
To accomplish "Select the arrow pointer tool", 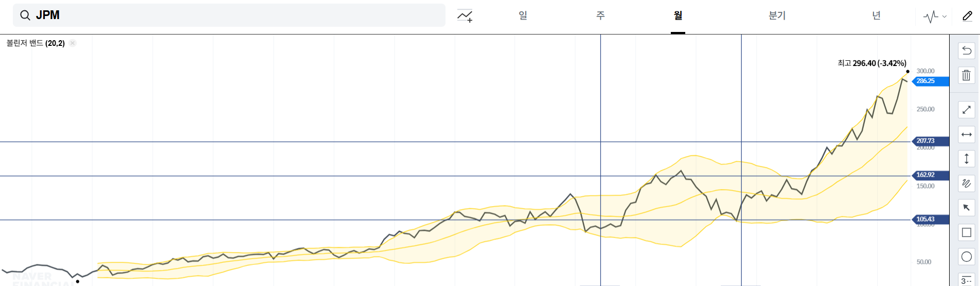I will (967, 208).
